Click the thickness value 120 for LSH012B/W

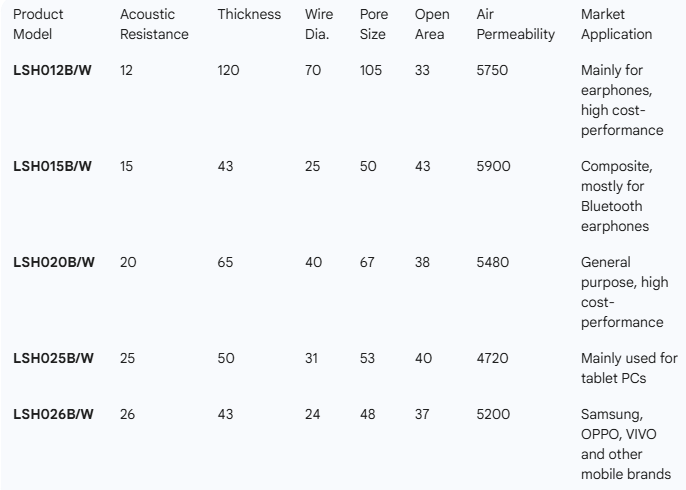tap(230, 71)
